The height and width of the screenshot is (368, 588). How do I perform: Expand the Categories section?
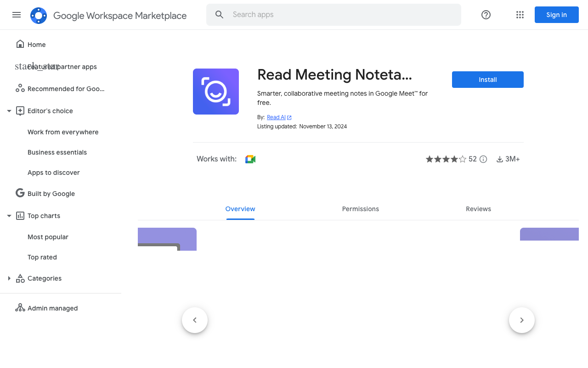[9, 278]
